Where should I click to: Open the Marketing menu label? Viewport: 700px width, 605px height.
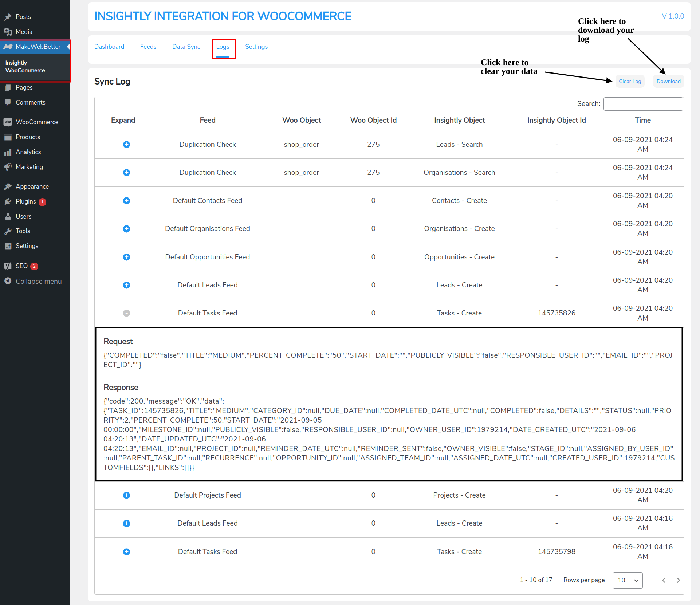[29, 167]
